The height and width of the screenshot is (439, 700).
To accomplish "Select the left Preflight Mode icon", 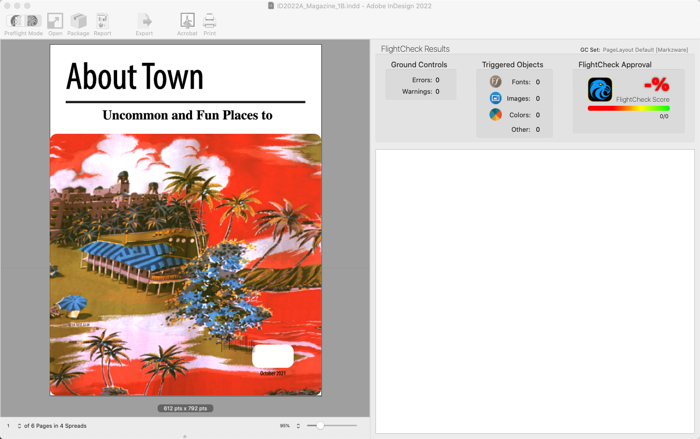I will point(16,21).
